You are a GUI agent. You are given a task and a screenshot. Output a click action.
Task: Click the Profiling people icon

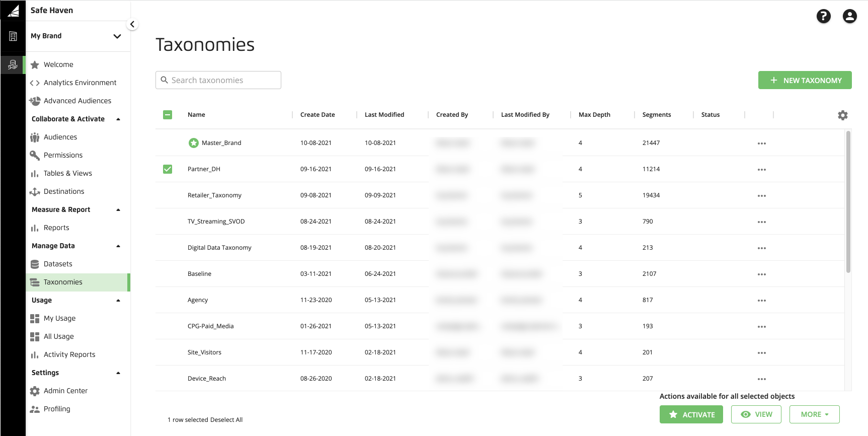click(x=35, y=409)
